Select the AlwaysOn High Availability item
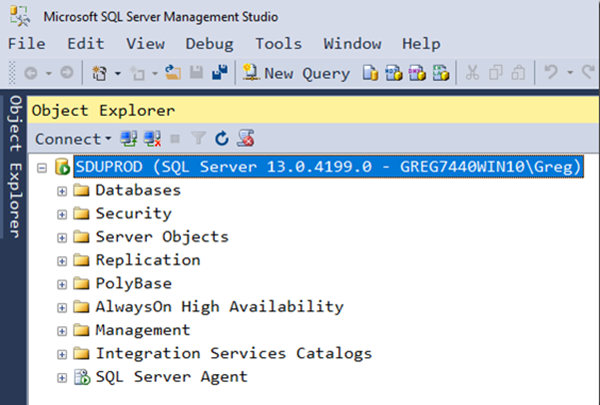Viewport: 600px width, 405px height. 219,307
